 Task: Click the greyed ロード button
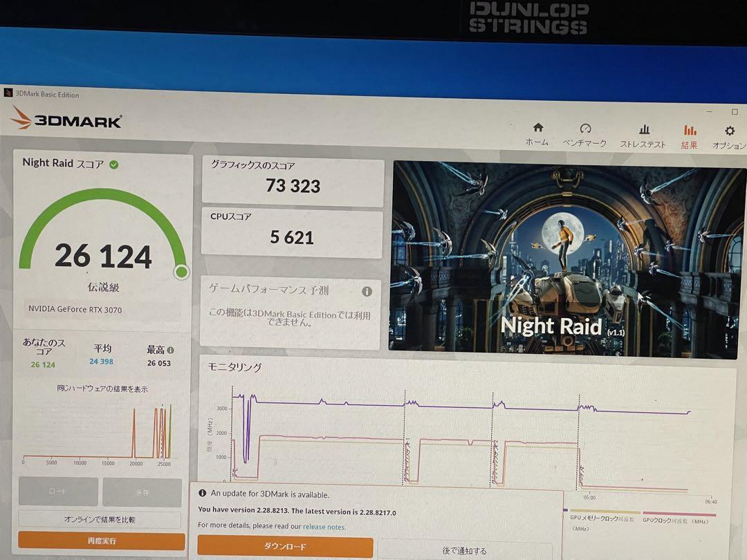[58, 492]
